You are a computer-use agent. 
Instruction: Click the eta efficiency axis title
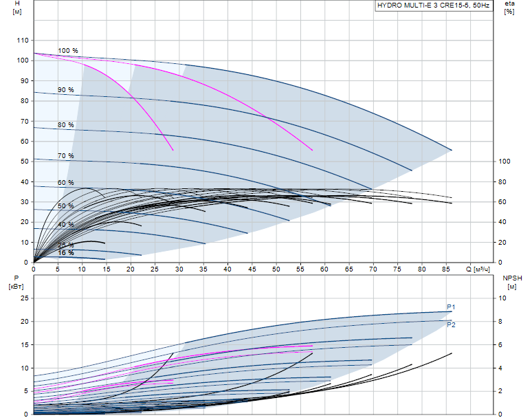point(509,8)
